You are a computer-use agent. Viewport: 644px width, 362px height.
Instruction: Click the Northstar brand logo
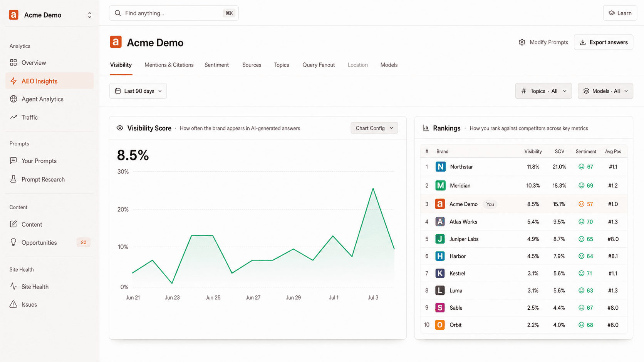click(x=441, y=167)
